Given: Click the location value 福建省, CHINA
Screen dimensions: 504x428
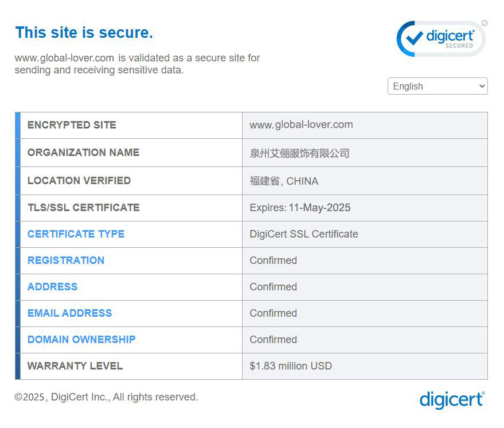Looking at the screenshot, I should 284,181.
